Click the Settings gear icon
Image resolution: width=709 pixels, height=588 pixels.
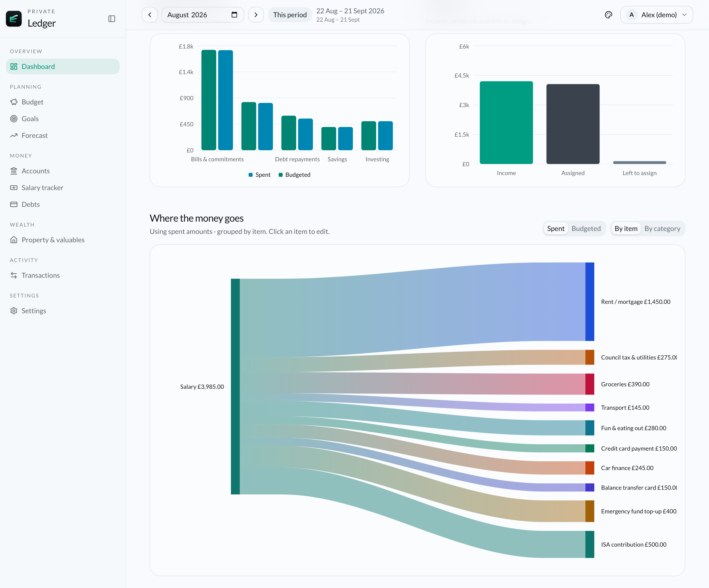pos(14,311)
